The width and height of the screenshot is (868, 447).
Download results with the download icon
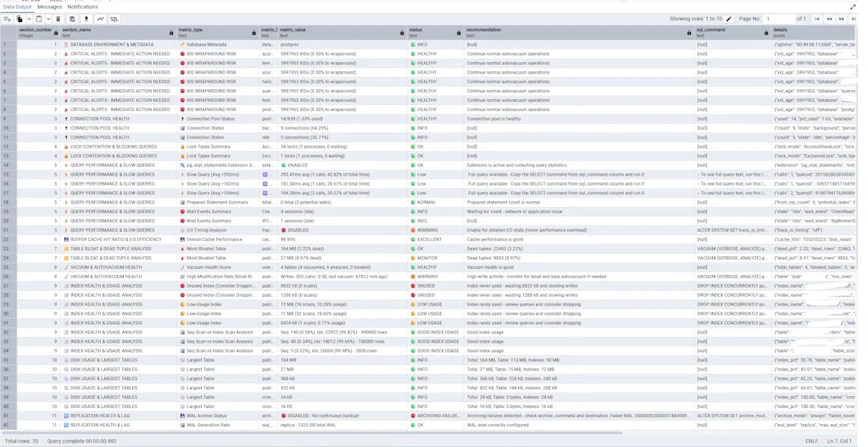click(86, 19)
